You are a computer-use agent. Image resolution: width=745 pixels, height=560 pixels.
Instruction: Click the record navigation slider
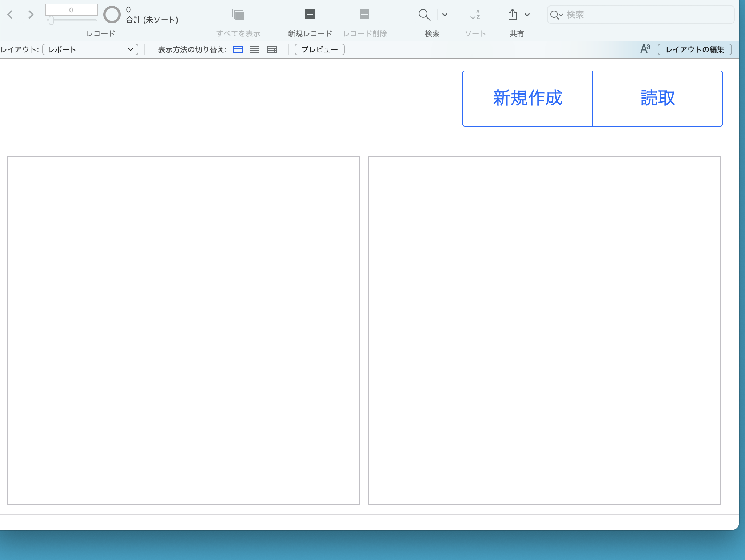point(51,20)
